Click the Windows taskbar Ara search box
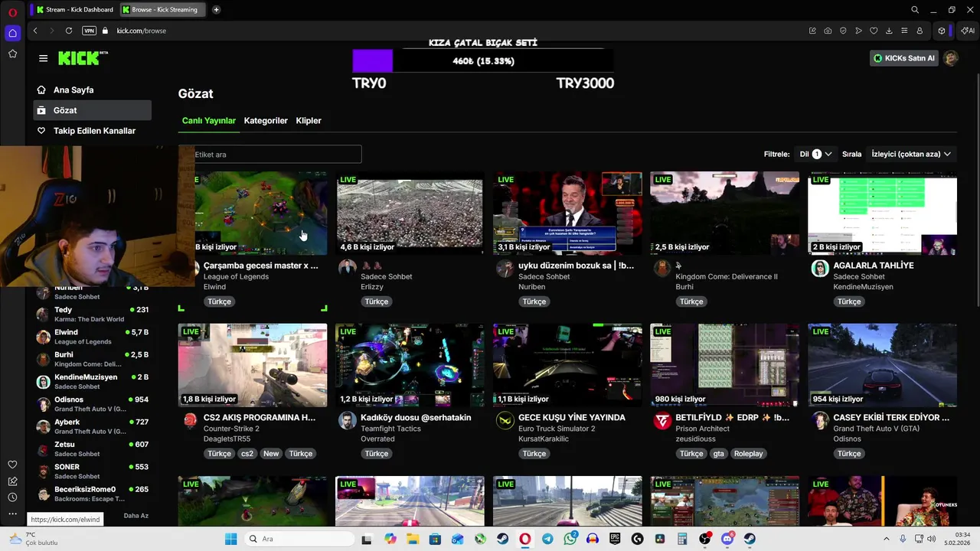Screen dimensions: 980x551 (299, 539)
